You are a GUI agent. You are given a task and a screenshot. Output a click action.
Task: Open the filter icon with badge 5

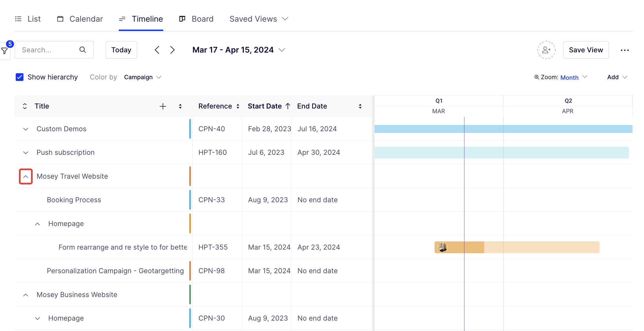(x=5, y=50)
